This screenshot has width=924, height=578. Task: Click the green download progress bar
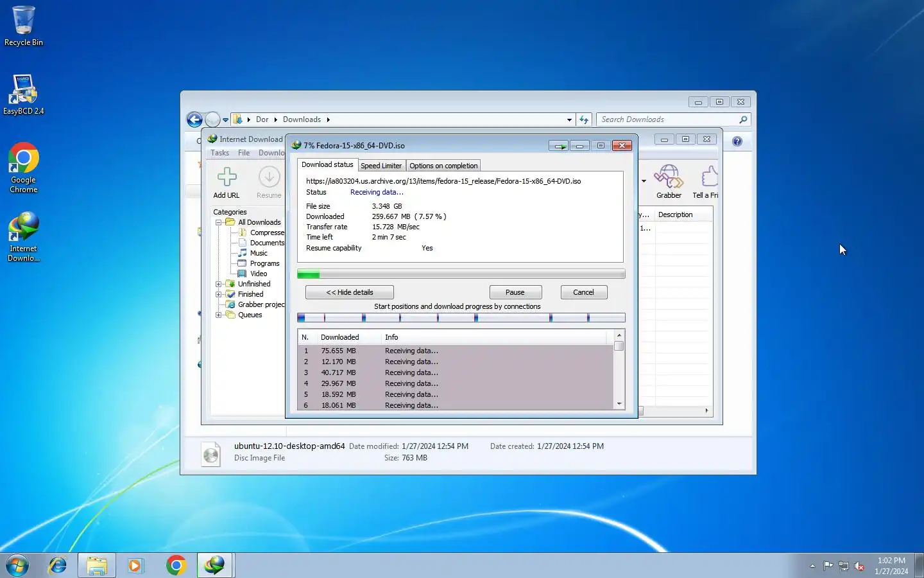pyautogui.click(x=461, y=275)
